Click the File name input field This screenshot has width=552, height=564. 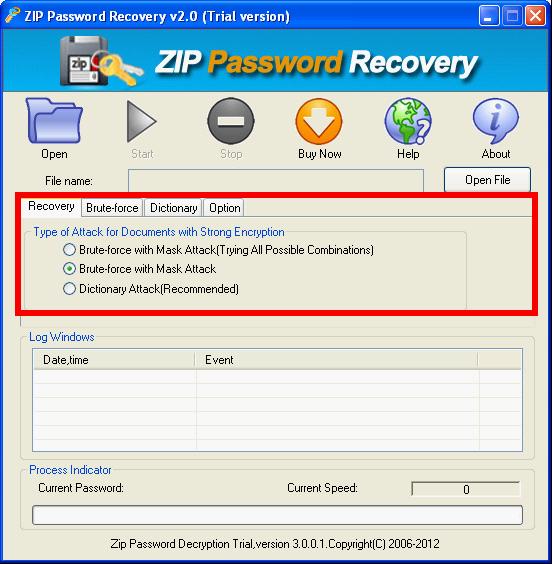click(x=276, y=181)
